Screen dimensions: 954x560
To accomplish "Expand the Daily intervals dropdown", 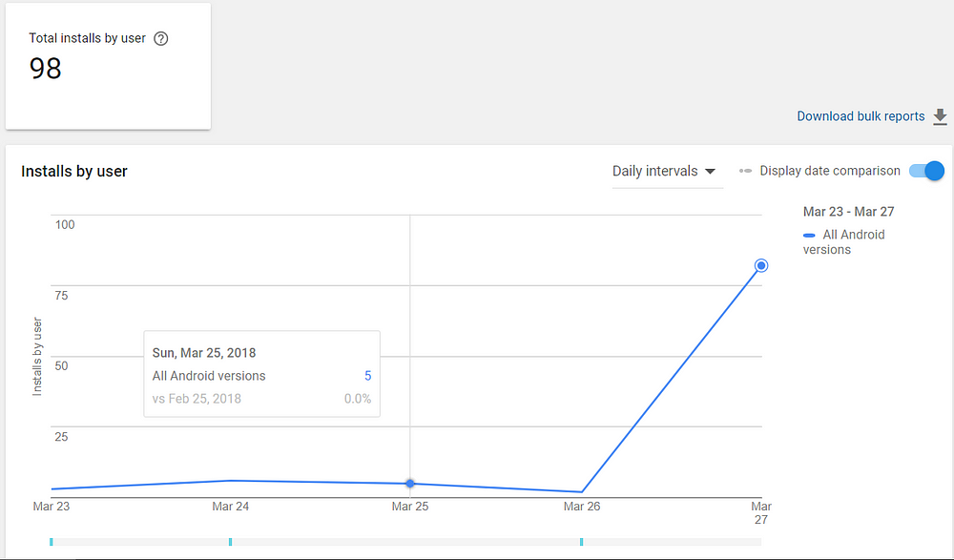I will [x=665, y=172].
